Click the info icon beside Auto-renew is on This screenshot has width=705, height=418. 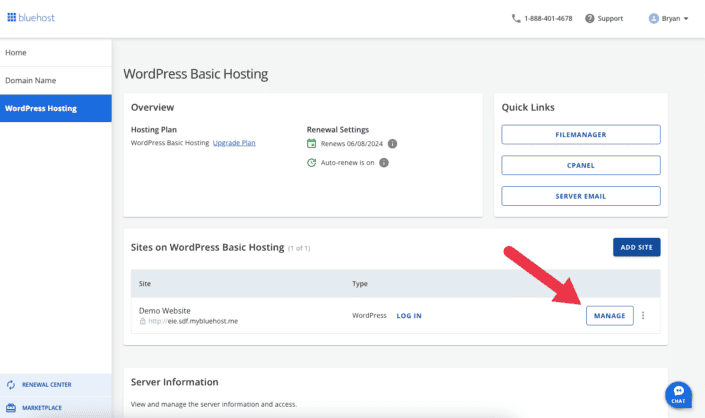tap(383, 162)
